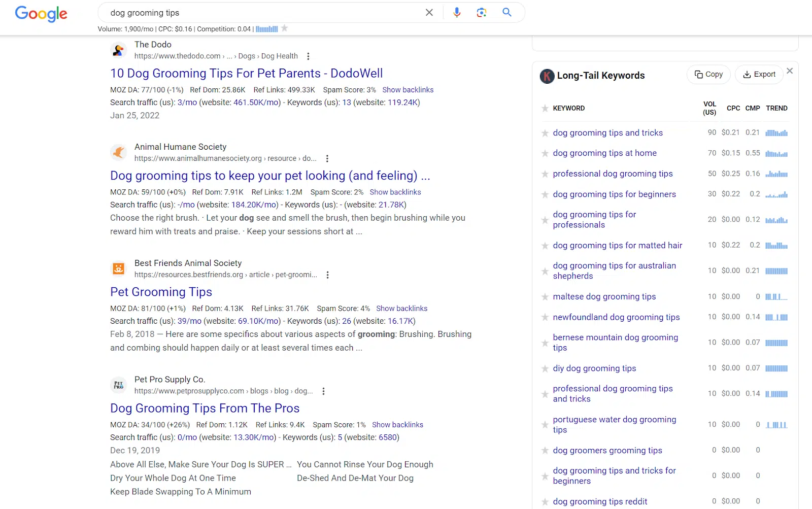The image size is (812, 509).
Task: Favorite the 'diy dog grooming tips' keyword
Action: pos(545,368)
